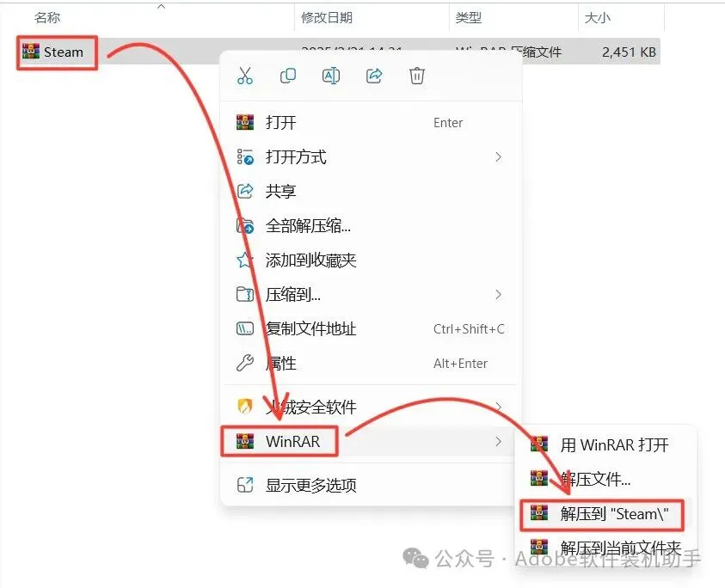The width and height of the screenshot is (725, 588).
Task: Click the 添加到收藏夹 star icon
Action: (x=244, y=260)
